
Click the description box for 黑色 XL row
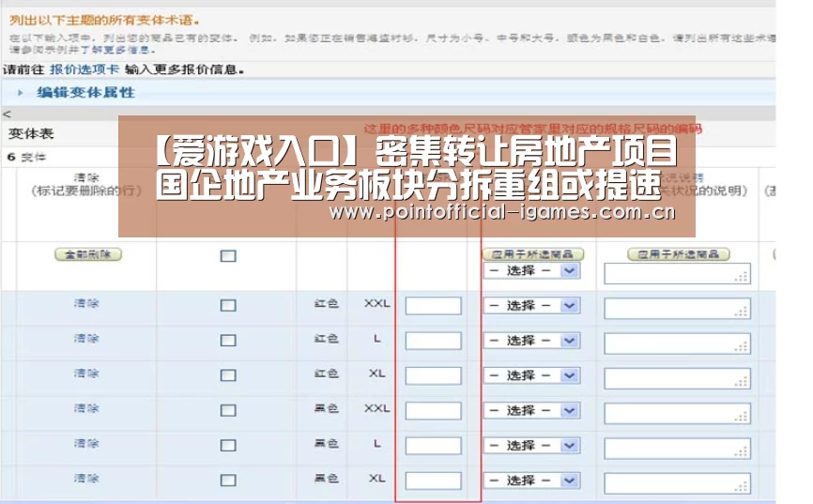[x=677, y=483]
